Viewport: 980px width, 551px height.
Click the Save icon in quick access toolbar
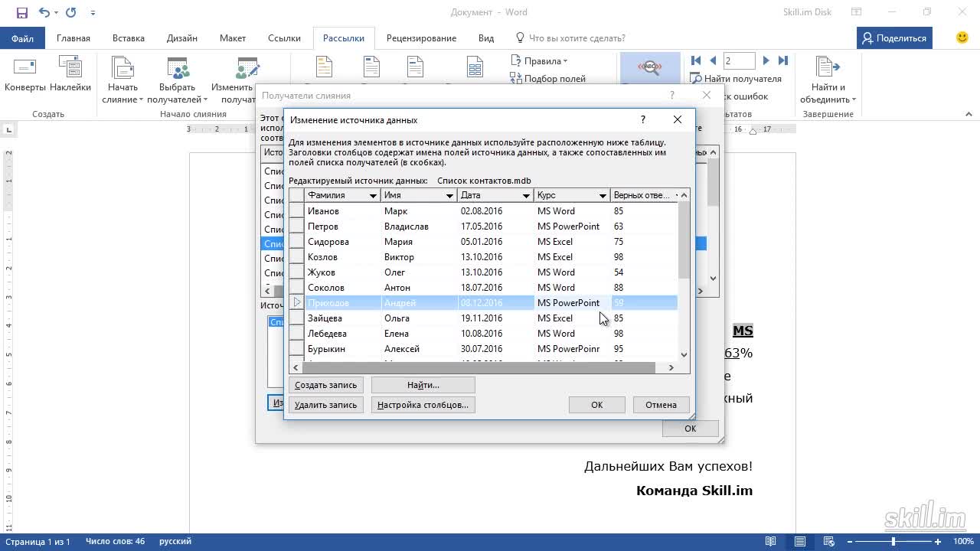pyautogui.click(x=21, y=12)
